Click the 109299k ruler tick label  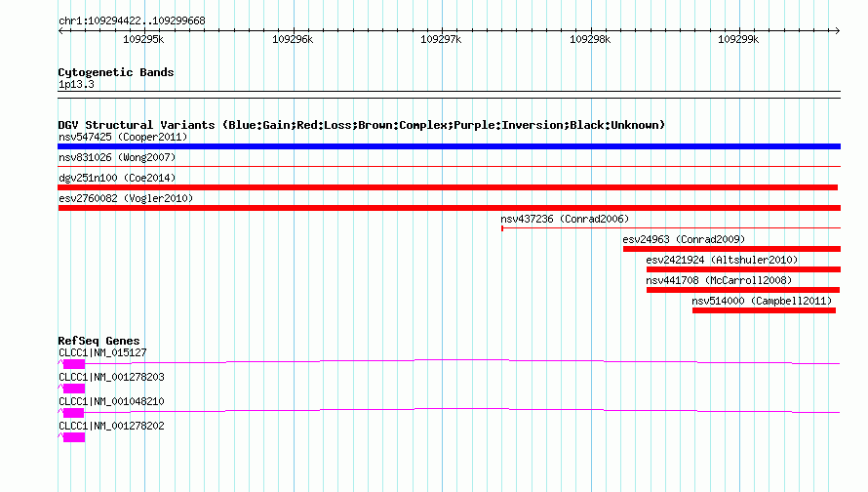(x=738, y=39)
